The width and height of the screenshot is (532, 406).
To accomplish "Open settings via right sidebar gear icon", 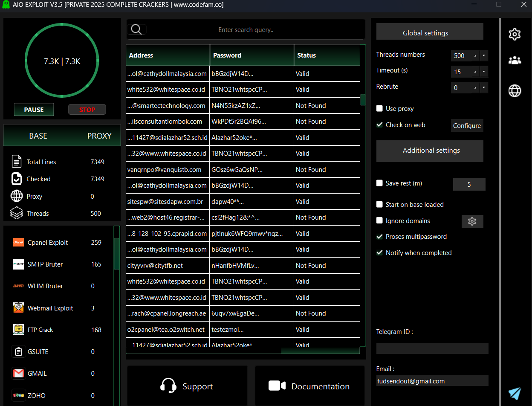I will tap(515, 34).
